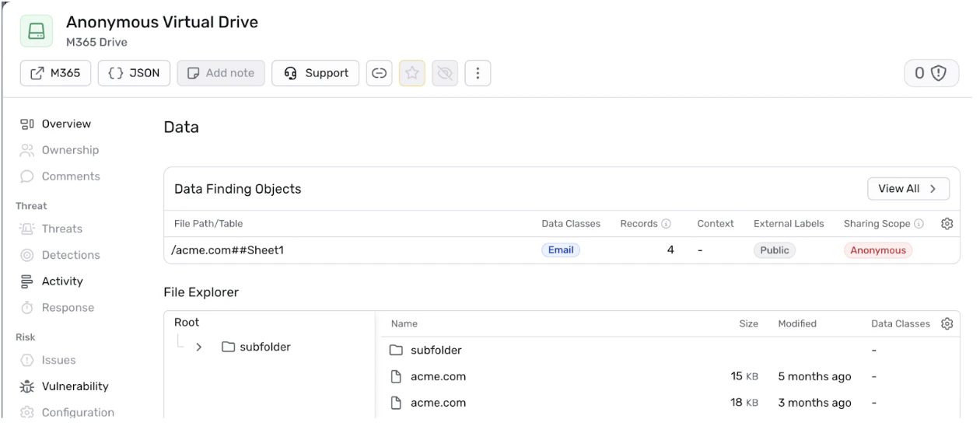Open the M365 external link button
The width and height of the screenshot is (980, 440).
[56, 73]
